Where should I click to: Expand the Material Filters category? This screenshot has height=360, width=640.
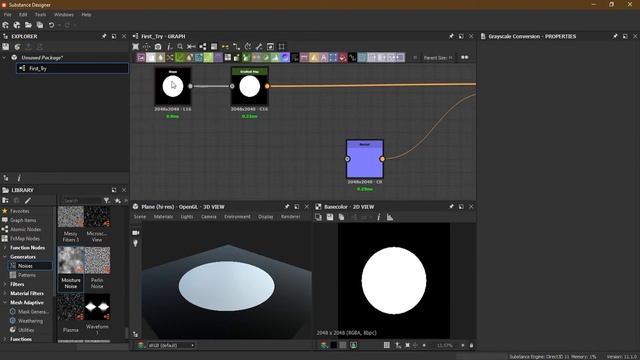tap(4, 293)
